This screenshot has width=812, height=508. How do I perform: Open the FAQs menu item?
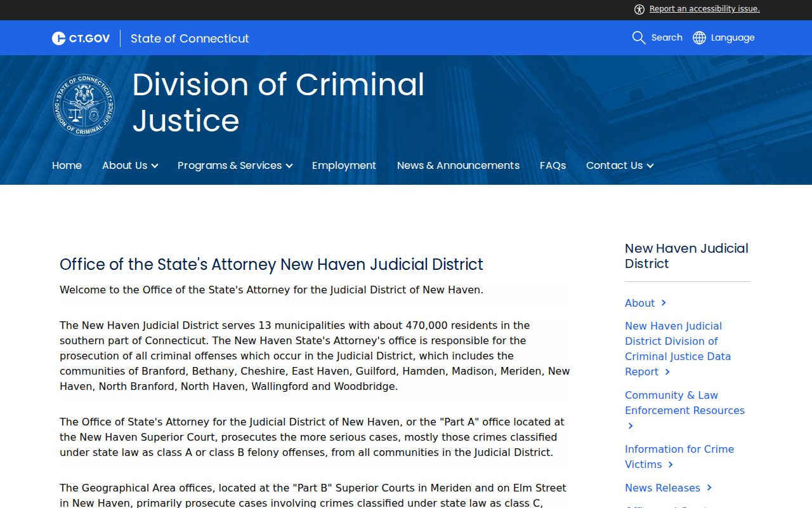pos(553,165)
